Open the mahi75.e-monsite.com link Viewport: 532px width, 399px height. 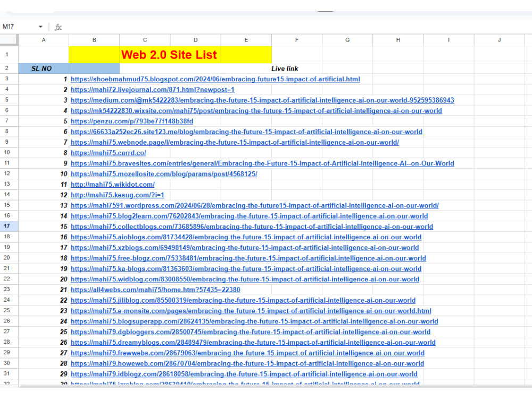coord(251,311)
